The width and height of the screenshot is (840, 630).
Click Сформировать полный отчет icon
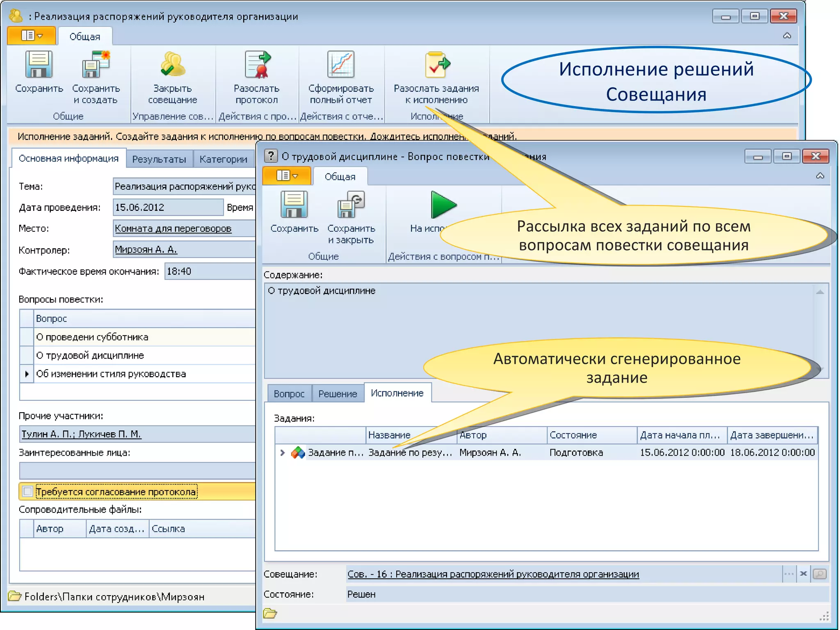(340, 65)
